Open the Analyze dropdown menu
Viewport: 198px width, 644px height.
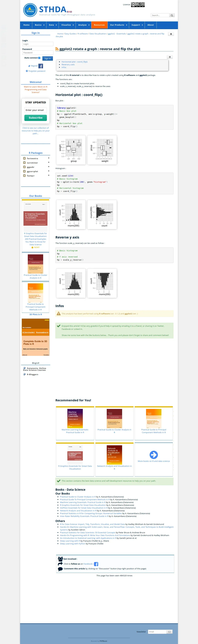pyautogui.click(x=84, y=25)
